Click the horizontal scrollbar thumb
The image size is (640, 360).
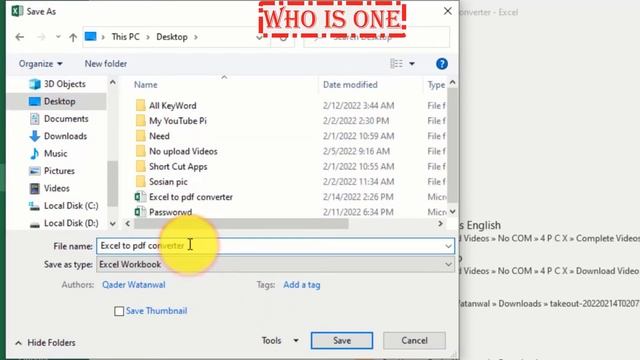(241, 224)
